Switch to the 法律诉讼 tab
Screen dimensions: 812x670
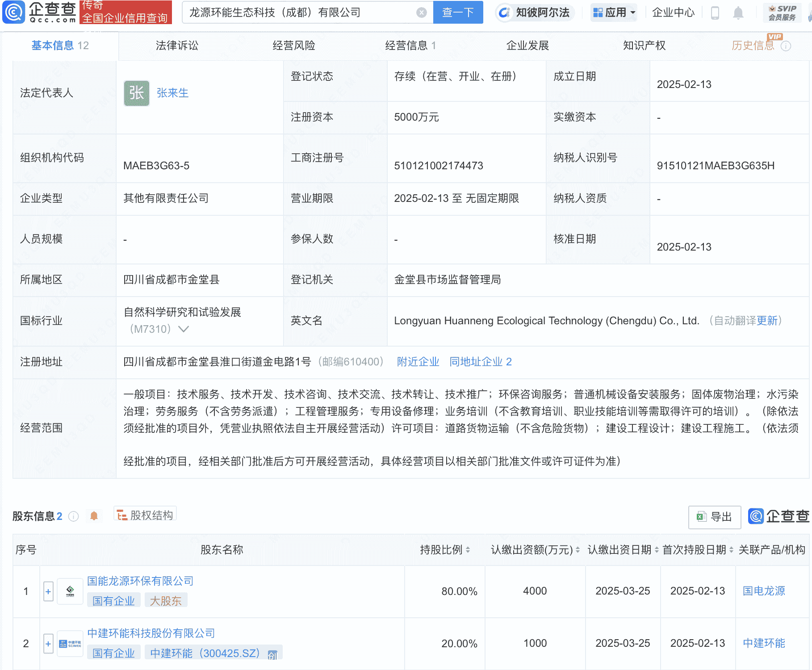pyautogui.click(x=176, y=45)
